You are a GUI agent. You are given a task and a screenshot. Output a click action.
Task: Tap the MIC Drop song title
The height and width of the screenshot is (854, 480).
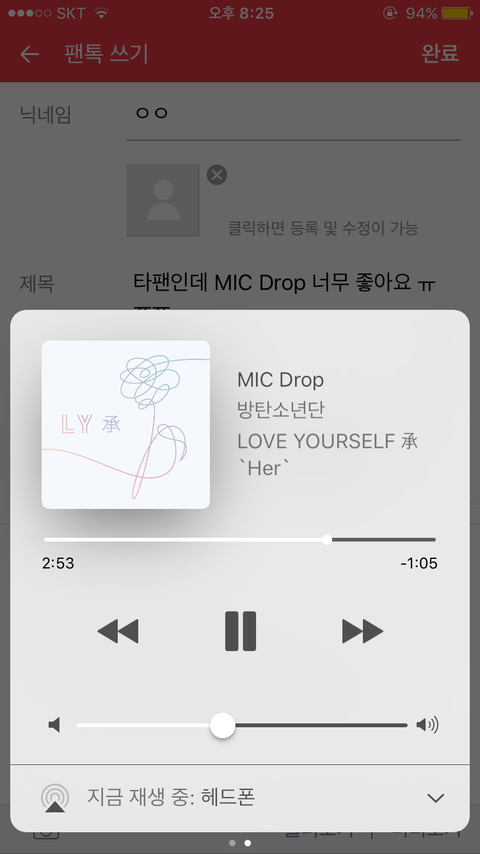point(281,380)
